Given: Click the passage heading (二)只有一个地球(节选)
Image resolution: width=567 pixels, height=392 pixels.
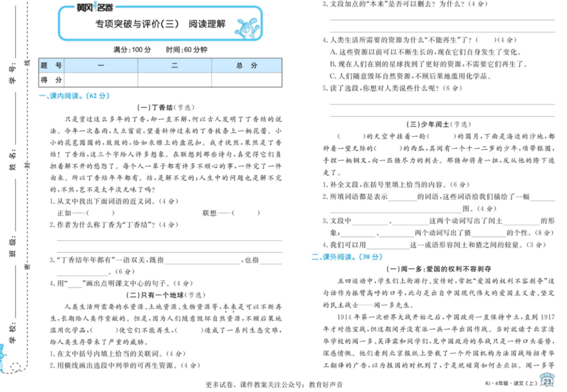Looking at the screenshot, I should point(165,295).
